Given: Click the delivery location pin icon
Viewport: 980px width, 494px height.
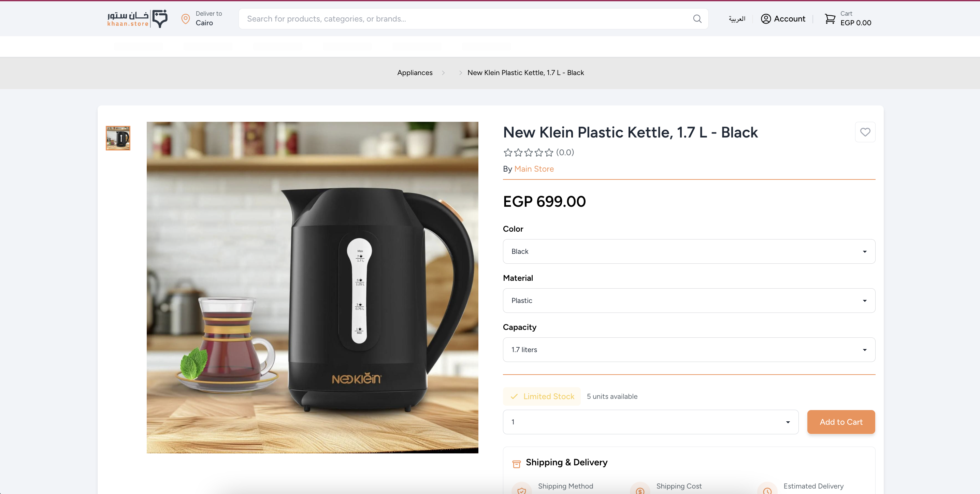Looking at the screenshot, I should (185, 19).
